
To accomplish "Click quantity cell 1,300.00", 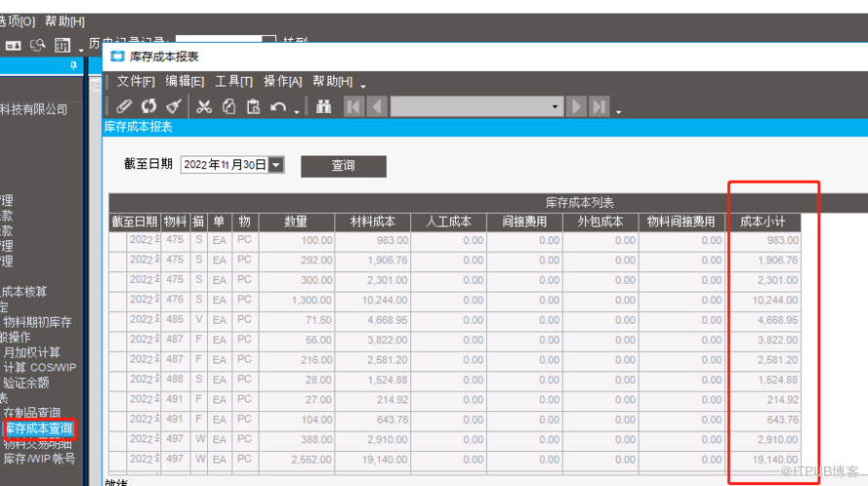I will (296, 300).
